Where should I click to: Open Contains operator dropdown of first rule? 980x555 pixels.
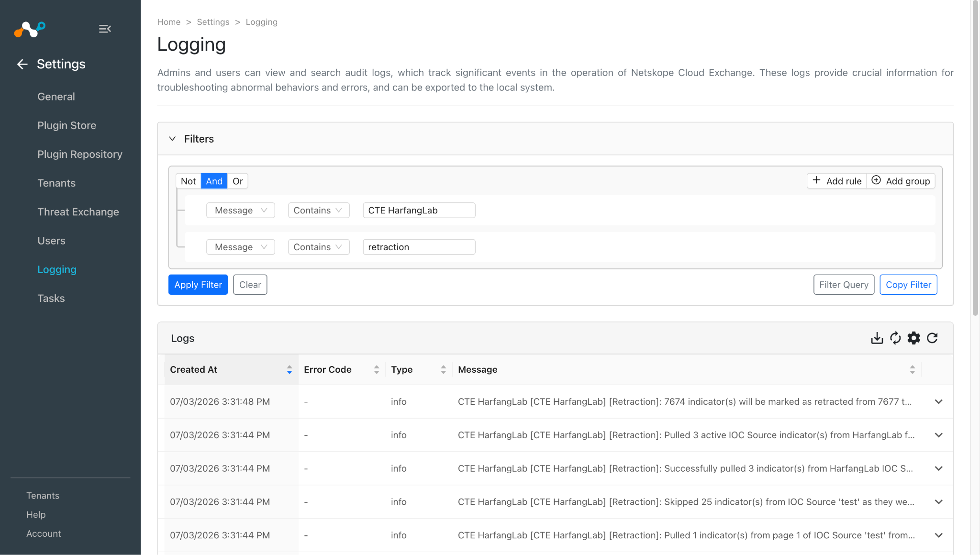tap(319, 211)
